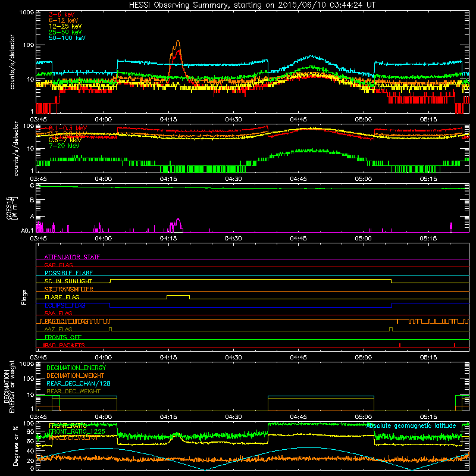Select the POSSIBLE_FLARE flag label
The width and height of the screenshot is (476, 476).
68,273
